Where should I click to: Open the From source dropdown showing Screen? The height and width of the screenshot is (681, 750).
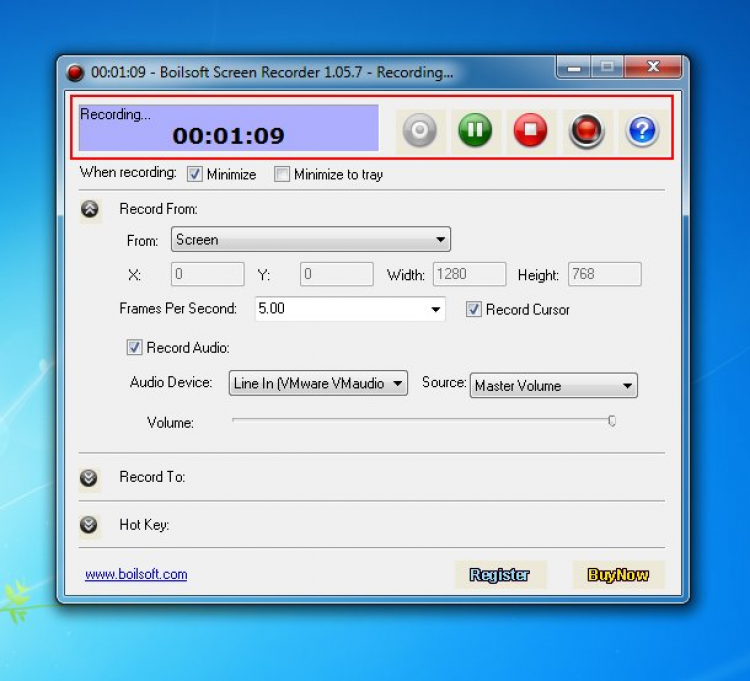[x=311, y=239]
